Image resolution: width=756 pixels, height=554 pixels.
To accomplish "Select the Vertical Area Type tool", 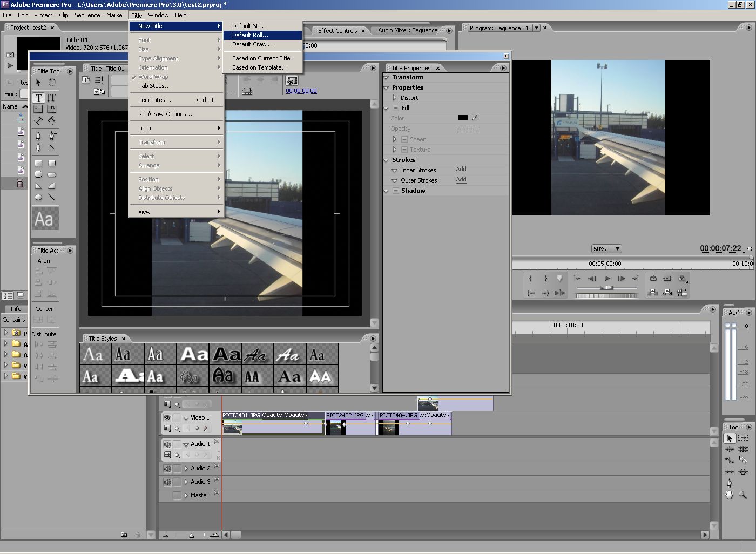I will (x=52, y=109).
